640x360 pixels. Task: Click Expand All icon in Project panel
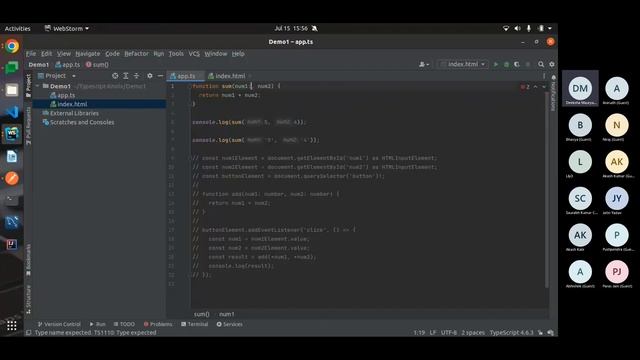[126, 76]
